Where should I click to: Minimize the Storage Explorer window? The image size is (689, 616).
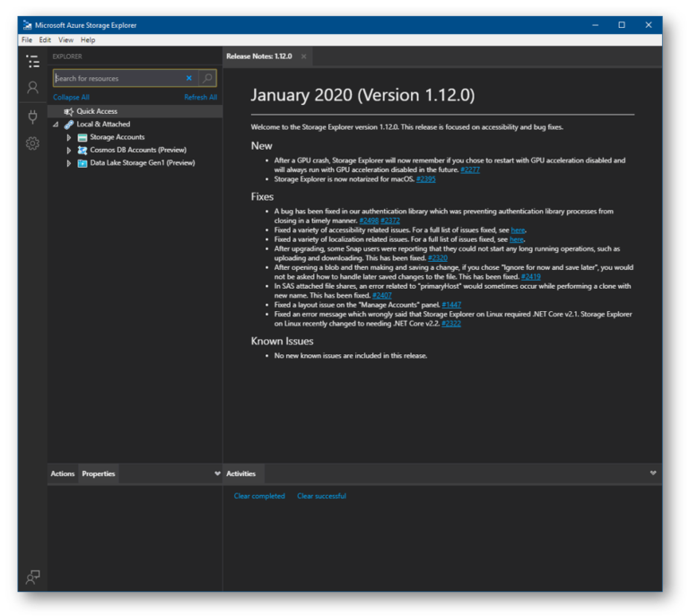pyautogui.click(x=596, y=25)
